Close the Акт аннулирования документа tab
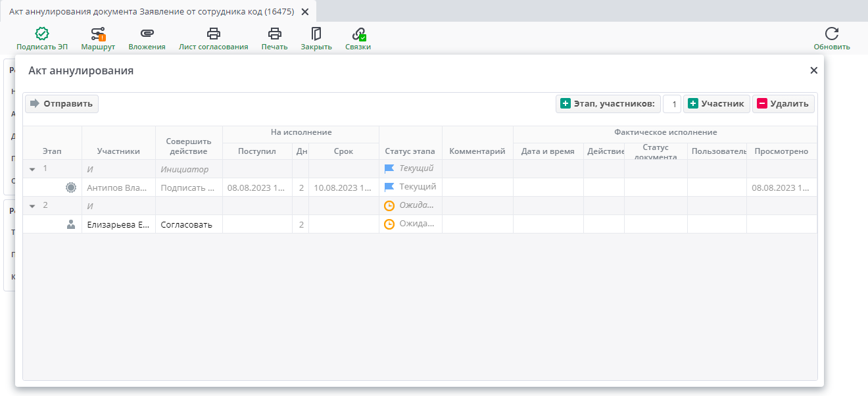The height and width of the screenshot is (396, 868). (x=304, y=12)
